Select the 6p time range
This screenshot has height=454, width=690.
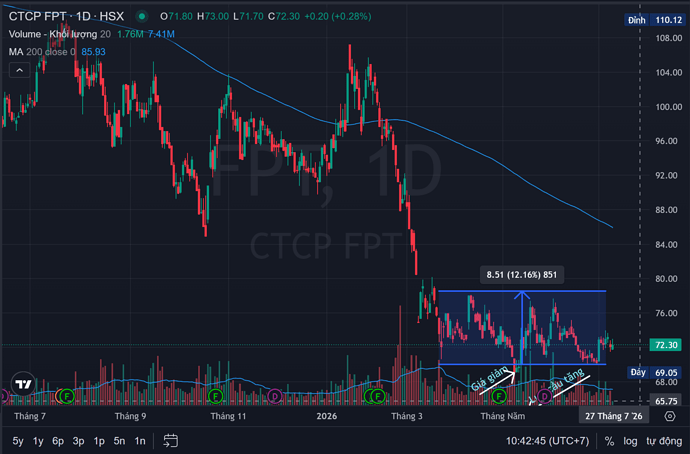click(x=58, y=441)
